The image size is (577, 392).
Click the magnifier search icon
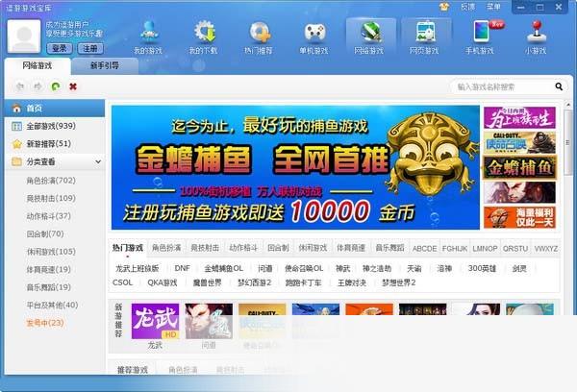pos(559,86)
